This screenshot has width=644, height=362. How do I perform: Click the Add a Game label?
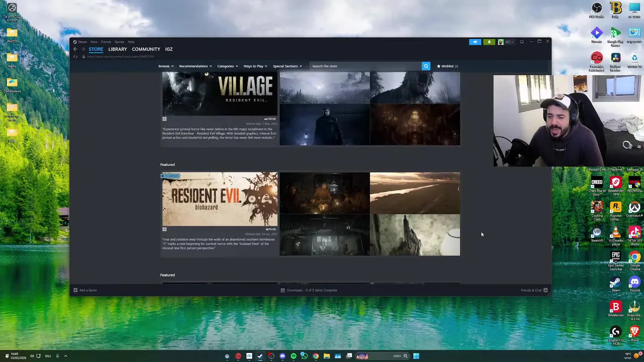point(88,290)
